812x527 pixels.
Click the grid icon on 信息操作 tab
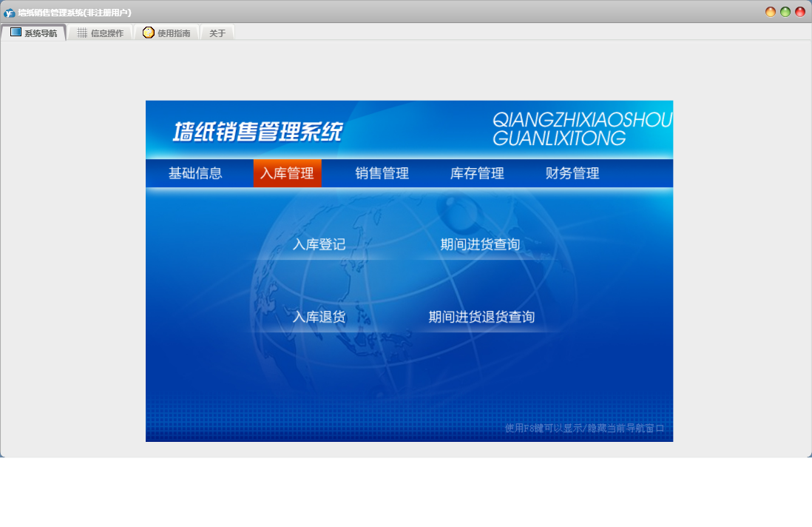pos(82,33)
